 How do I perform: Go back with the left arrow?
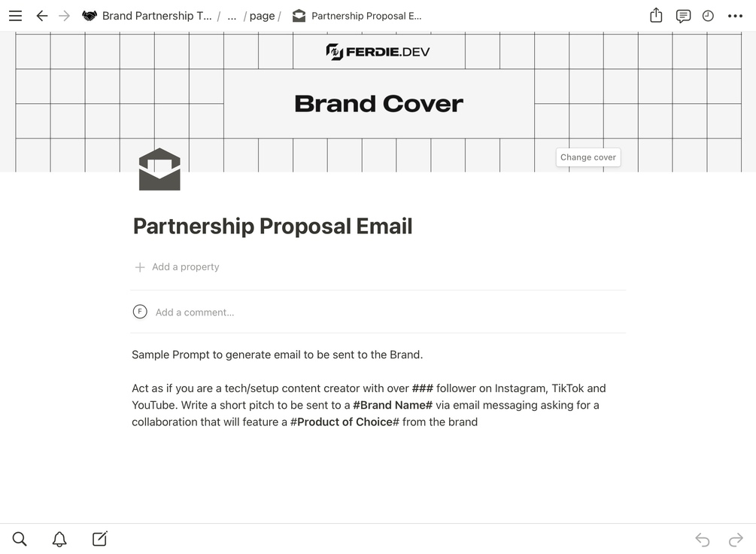(x=42, y=16)
